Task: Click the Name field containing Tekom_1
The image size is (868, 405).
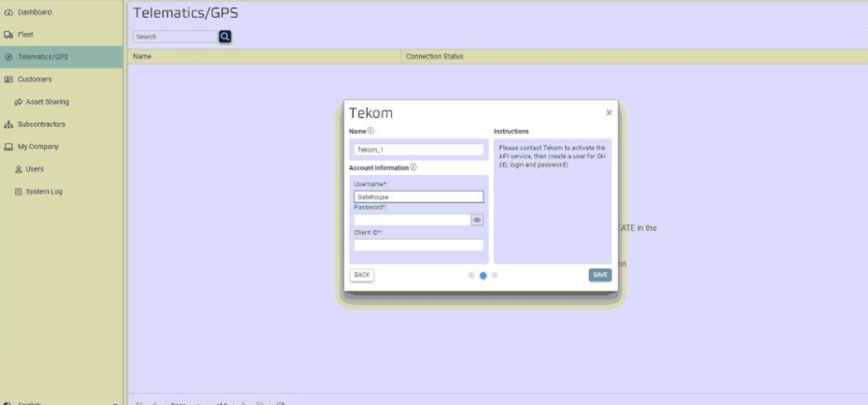Action: pos(419,150)
